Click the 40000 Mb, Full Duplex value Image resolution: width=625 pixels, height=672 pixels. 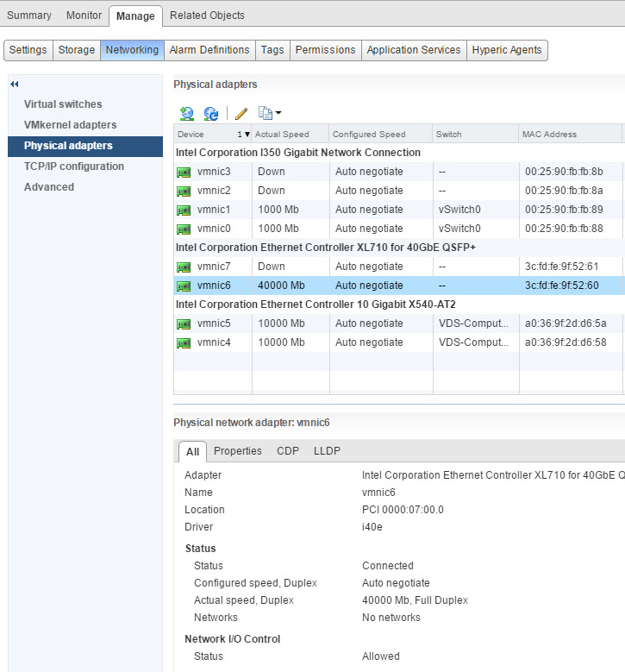pos(416,600)
